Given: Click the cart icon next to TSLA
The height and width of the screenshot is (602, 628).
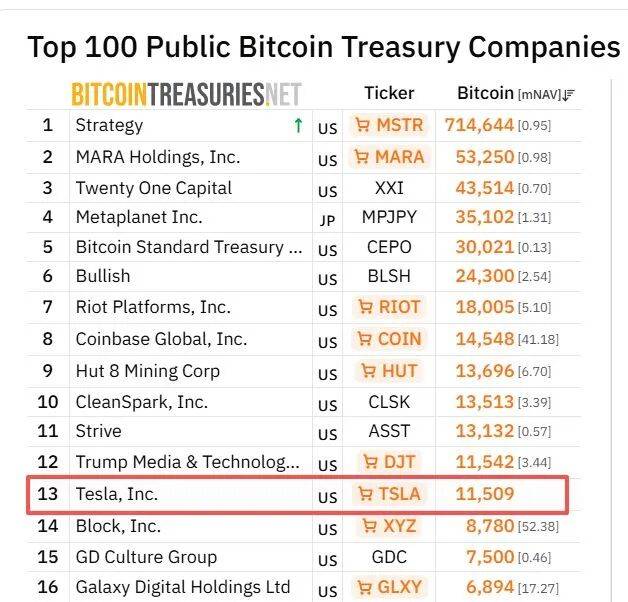Looking at the screenshot, I should 364,494.
